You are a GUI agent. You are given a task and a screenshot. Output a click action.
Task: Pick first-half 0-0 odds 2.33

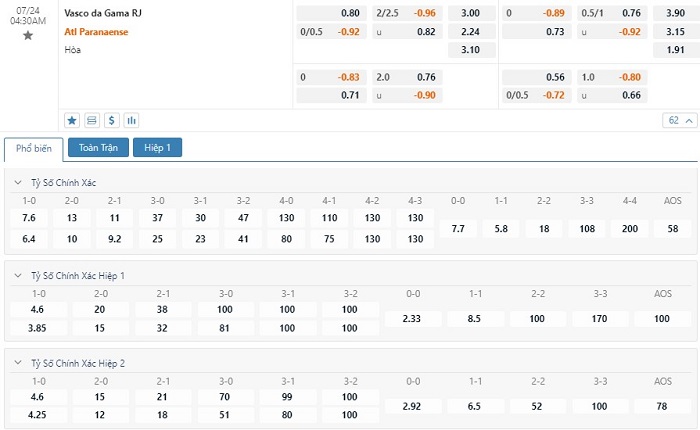(412, 318)
